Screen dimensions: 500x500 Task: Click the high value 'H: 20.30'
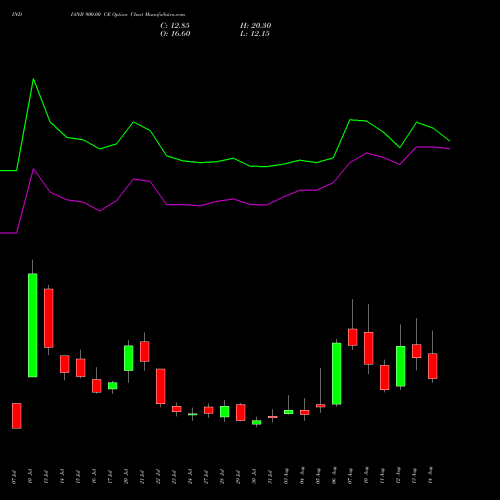(x=255, y=25)
